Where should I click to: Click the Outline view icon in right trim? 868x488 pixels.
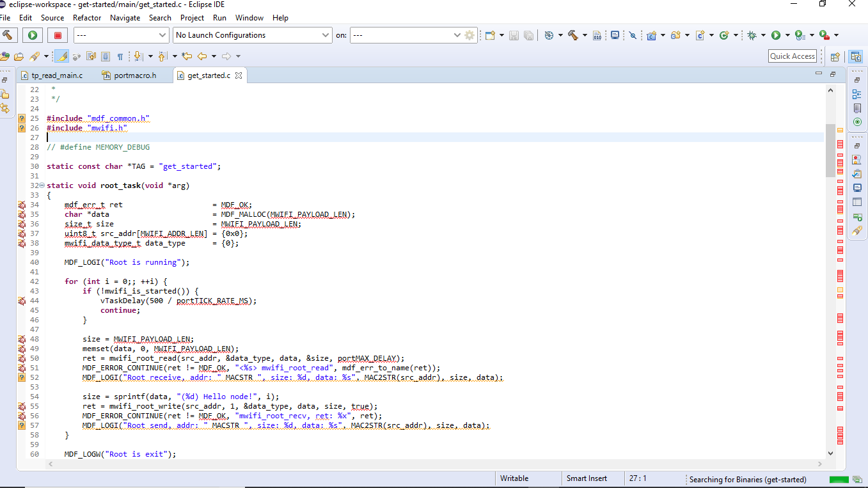coord(857,94)
